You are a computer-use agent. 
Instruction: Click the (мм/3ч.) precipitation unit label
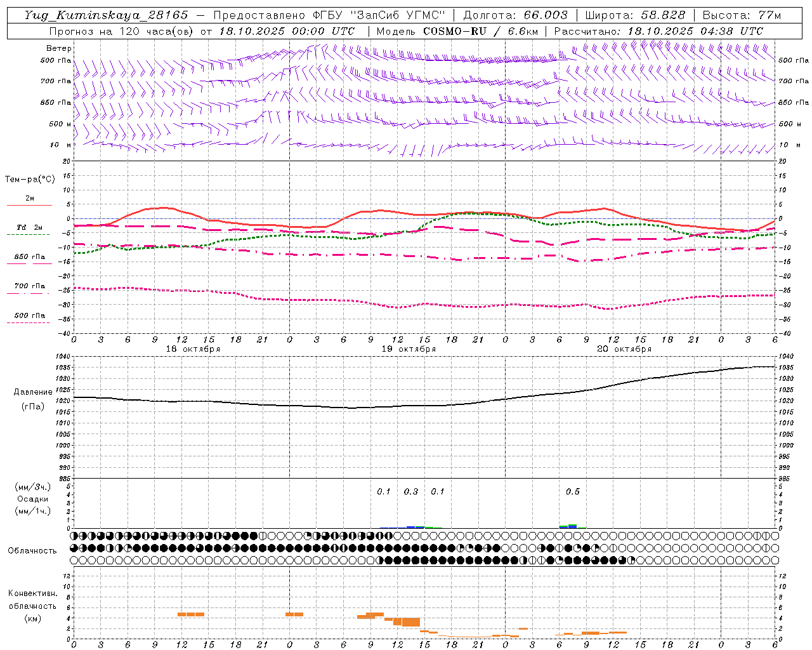click(x=32, y=487)
